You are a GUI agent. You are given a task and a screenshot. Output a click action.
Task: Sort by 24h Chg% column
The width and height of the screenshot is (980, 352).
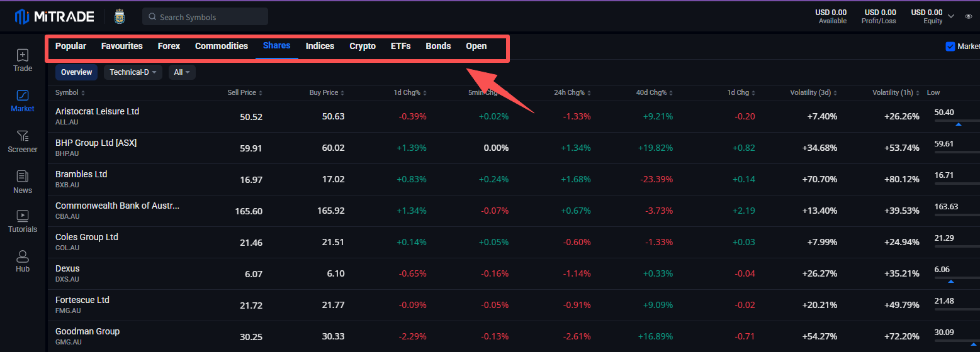[572, 92]
